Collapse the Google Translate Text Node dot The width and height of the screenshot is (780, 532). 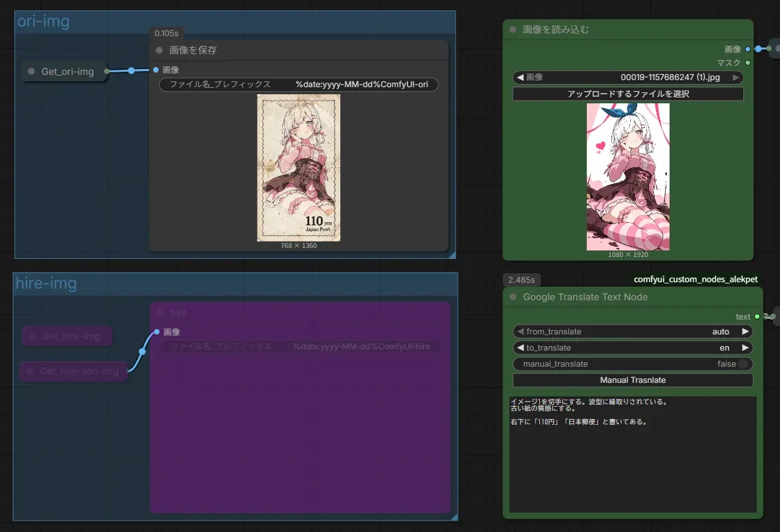pyautogui.click(x=513, y=297)
